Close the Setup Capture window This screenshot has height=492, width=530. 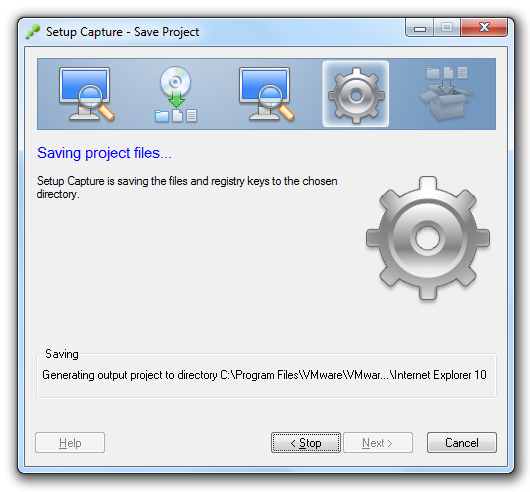(484, 27)
